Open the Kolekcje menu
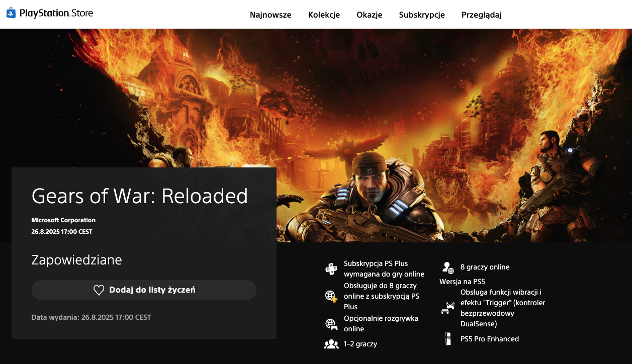This screenshot has height=364, width=632. [324, 15]
